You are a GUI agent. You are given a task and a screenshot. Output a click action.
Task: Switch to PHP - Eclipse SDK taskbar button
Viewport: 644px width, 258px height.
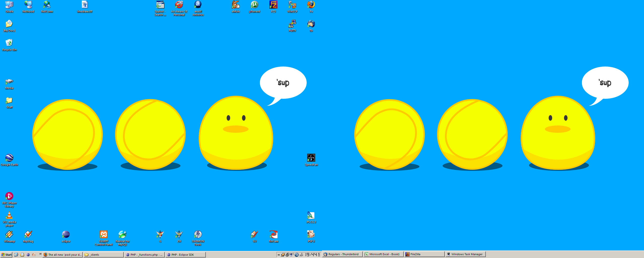click(186, 255)
